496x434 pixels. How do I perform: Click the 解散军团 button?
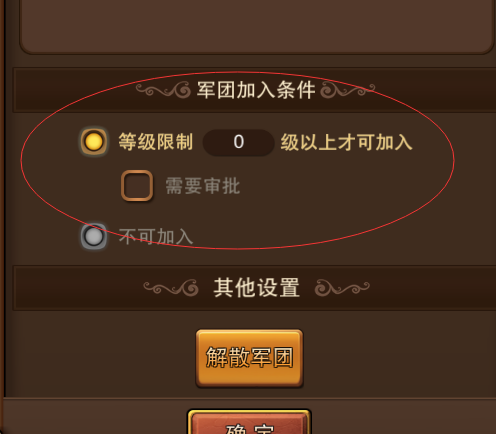coord(249,358)
